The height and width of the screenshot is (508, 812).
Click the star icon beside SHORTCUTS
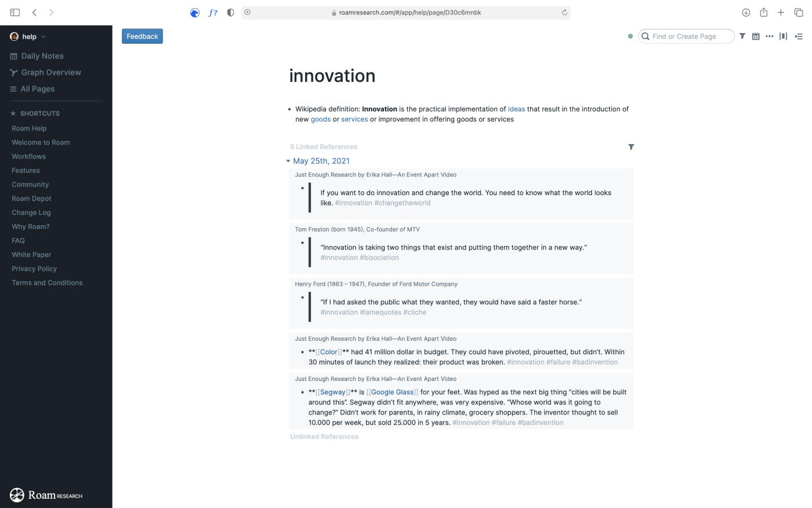coord(13,113)
